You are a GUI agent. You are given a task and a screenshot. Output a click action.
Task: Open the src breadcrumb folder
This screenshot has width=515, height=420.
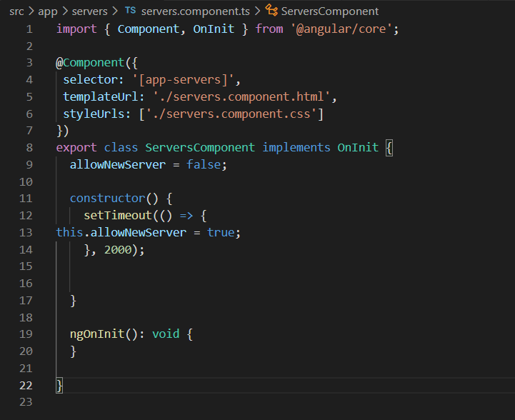[x=16, y=11]
